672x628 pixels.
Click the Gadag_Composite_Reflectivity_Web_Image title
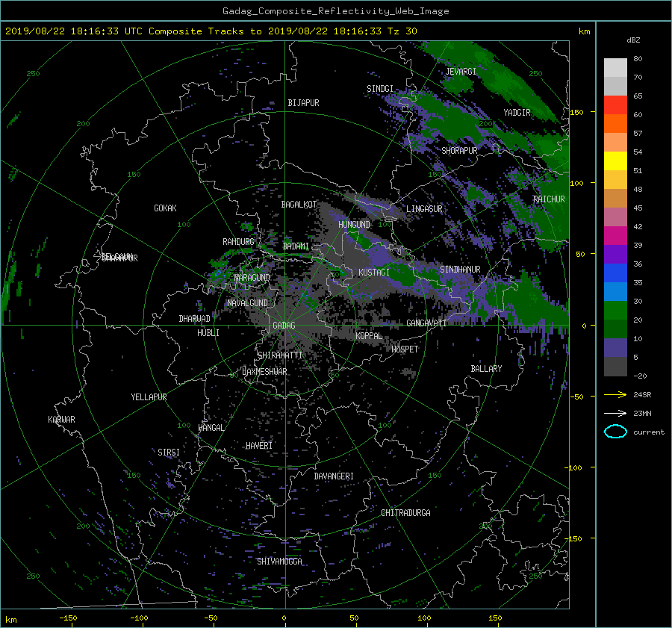[335, 11]
